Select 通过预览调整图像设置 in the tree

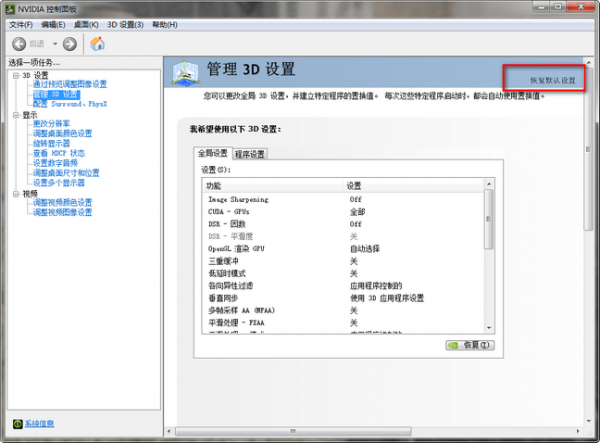(x=70, y=84)
